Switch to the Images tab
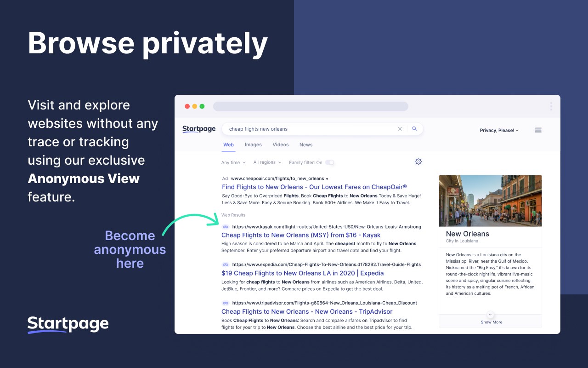This screenshot has width=588, height=368. click(253, 144)
